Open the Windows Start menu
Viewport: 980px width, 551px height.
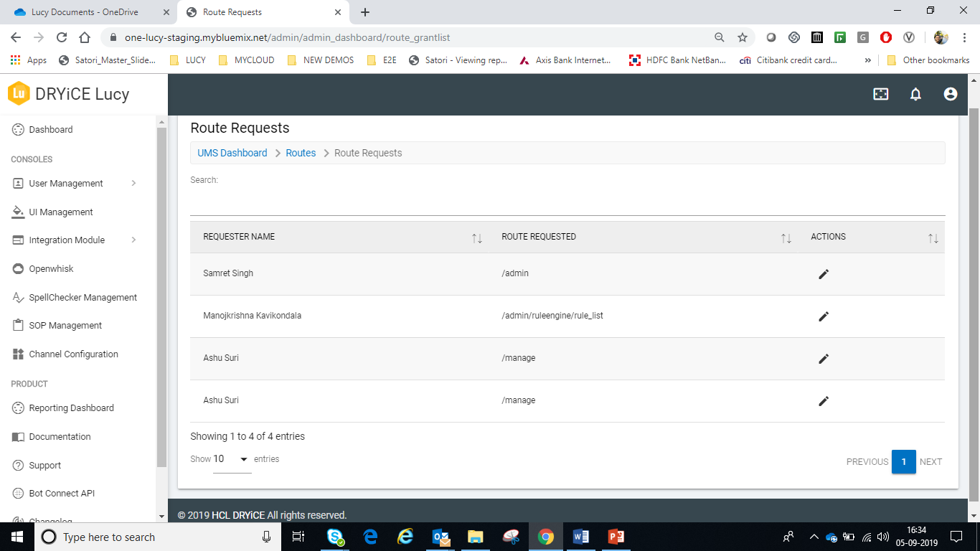click(x=17, y=537)
